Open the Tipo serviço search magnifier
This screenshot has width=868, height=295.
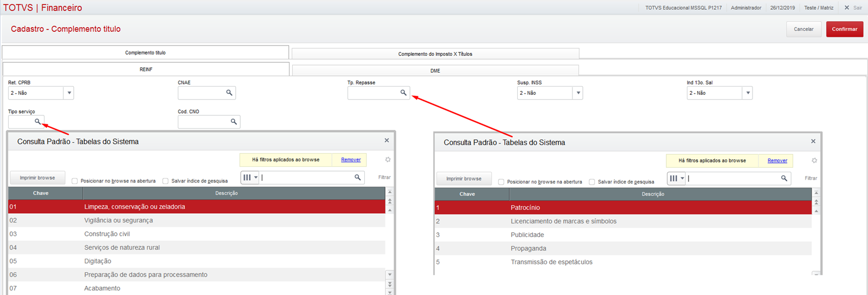pyautogui.click(x=37, y=122)
